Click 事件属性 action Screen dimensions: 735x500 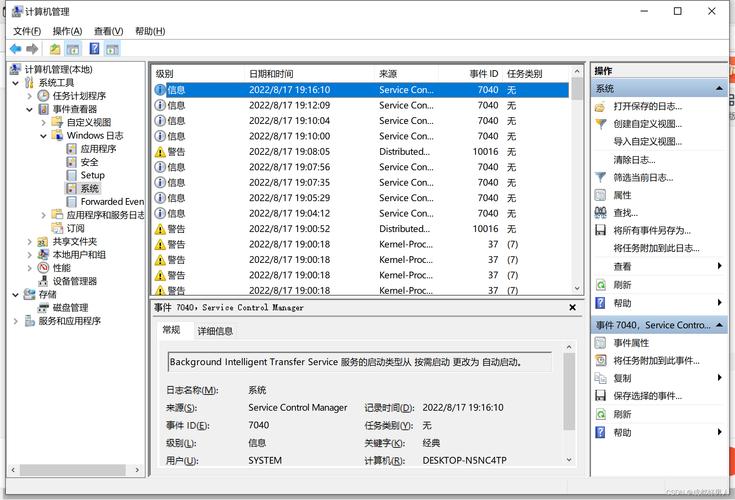click(x=631, y=343)
